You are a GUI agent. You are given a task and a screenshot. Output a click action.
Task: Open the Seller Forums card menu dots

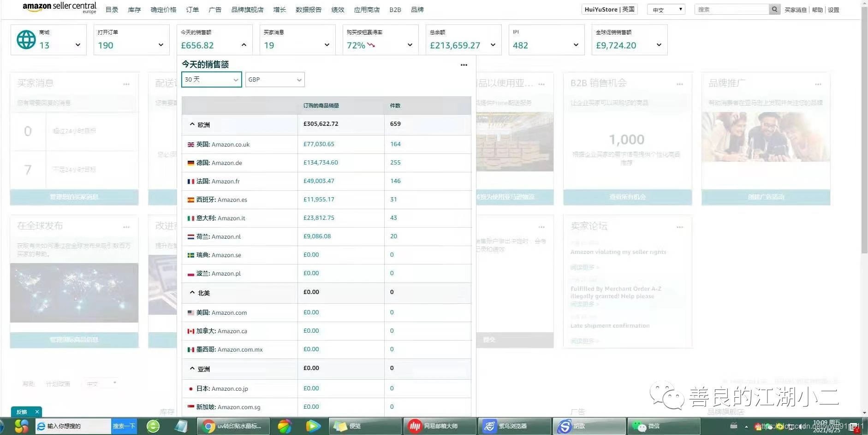pos(680,227)
